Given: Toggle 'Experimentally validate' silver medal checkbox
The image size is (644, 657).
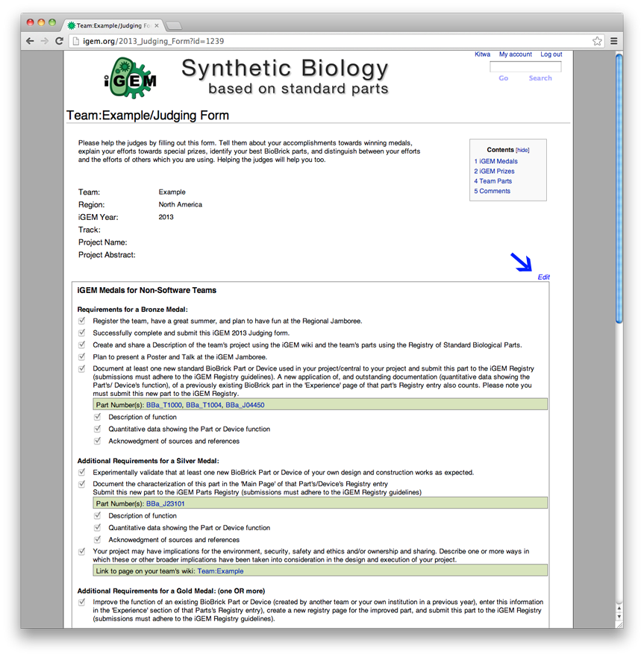Looking at the screenshot, I should [x=82, y=472].
